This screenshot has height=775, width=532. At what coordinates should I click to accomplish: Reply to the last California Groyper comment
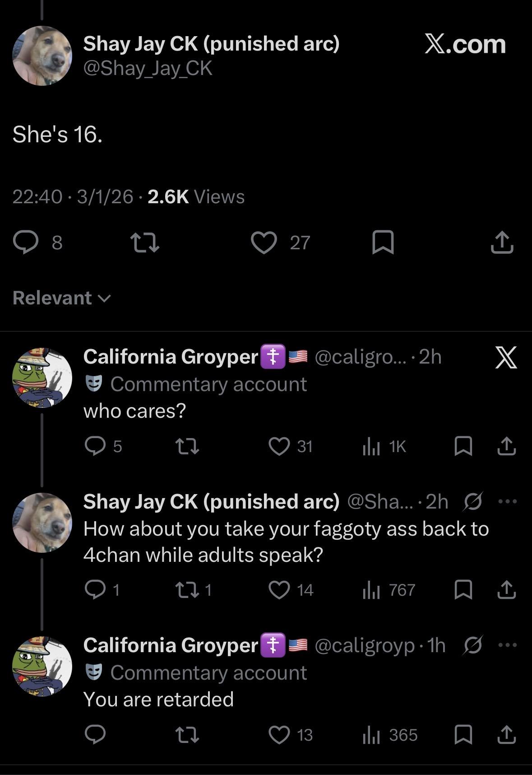click(95, 735)
